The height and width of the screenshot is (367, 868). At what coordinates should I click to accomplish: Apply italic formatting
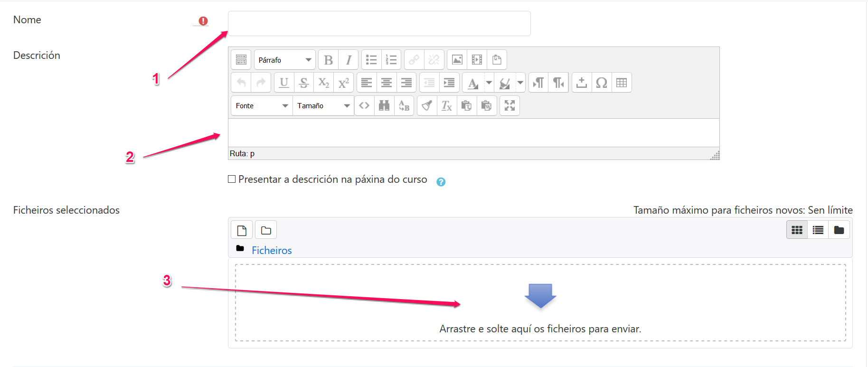(349, 60)
